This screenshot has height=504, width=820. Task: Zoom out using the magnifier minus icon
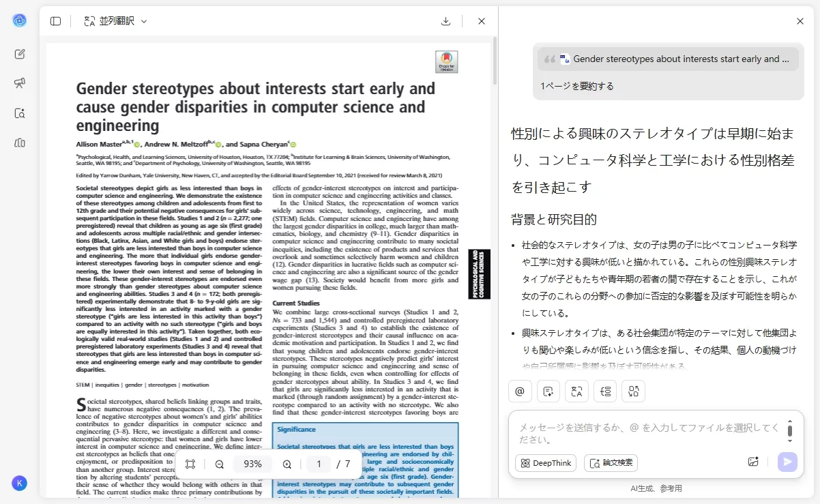point(219,464)
